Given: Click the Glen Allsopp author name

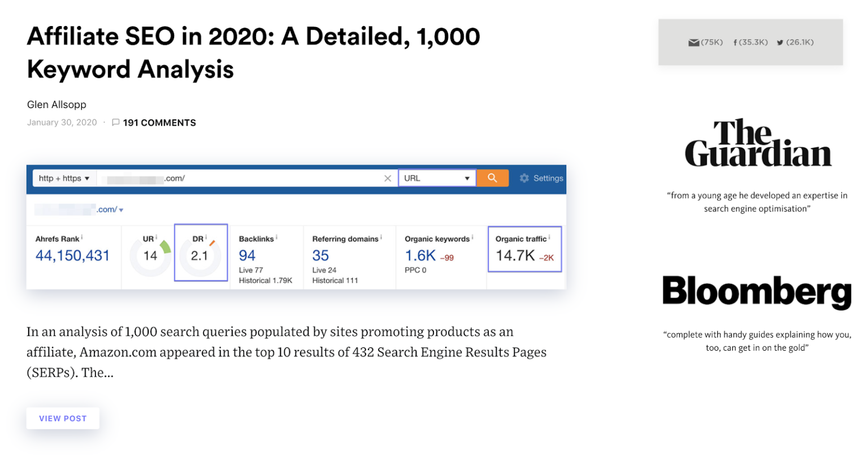Looking at the screenshot, I should click(57, 105).
